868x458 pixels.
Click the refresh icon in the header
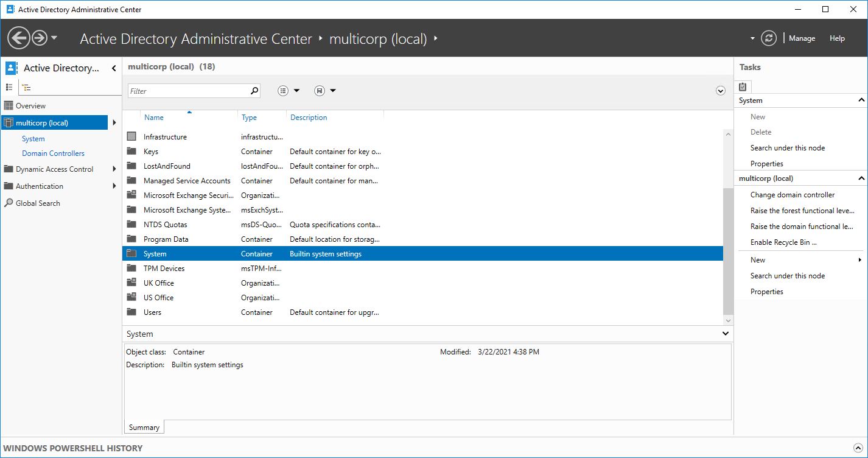(769, 38)
